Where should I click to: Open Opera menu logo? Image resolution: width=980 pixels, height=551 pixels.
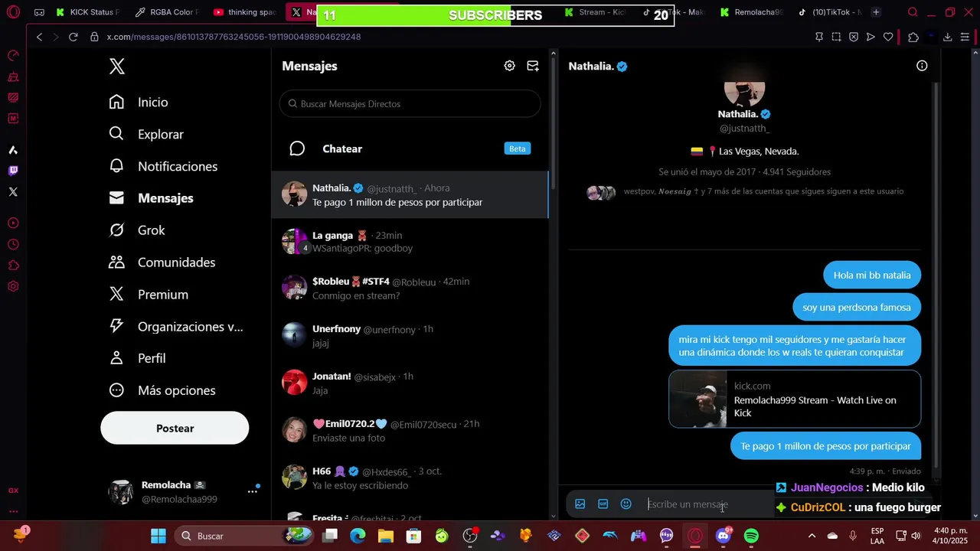(x=13, y=12)
